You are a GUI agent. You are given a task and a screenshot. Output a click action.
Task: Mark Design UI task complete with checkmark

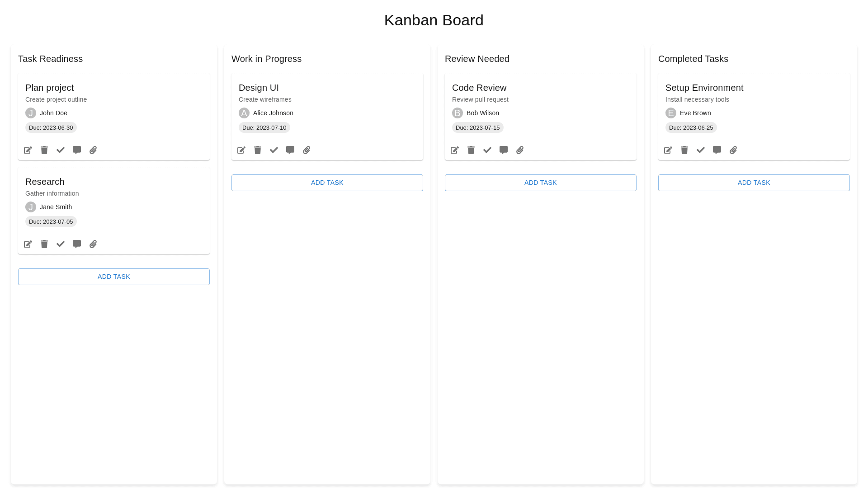click(x=274, y=150)
